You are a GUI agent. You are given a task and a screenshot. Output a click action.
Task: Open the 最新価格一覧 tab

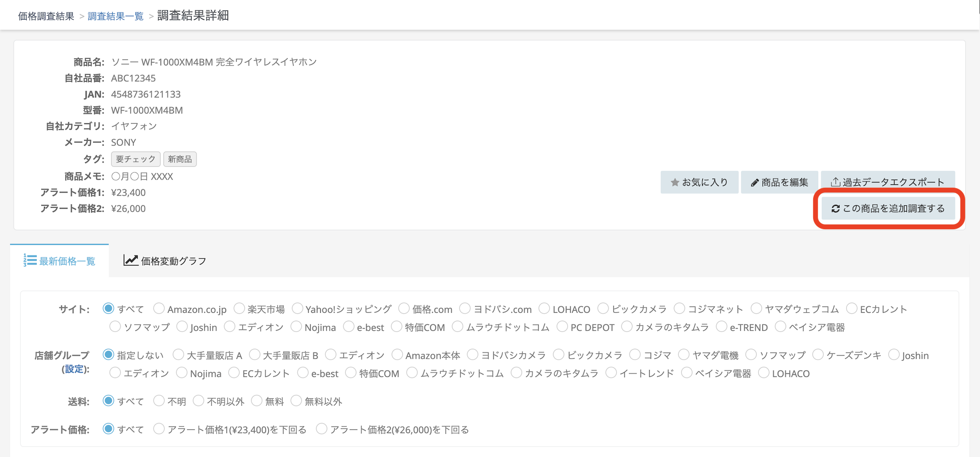[60, 261]
